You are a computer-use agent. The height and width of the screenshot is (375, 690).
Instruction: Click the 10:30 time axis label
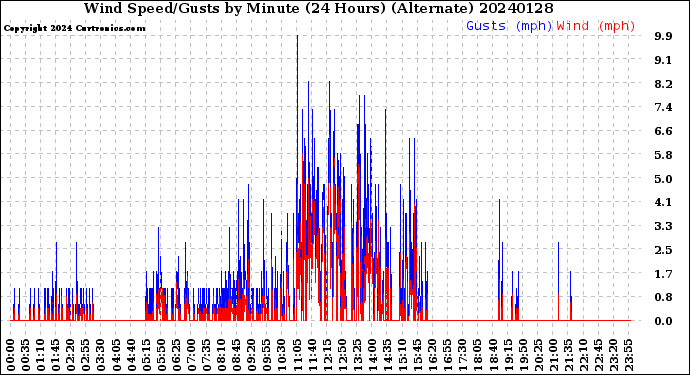point(282,354)
